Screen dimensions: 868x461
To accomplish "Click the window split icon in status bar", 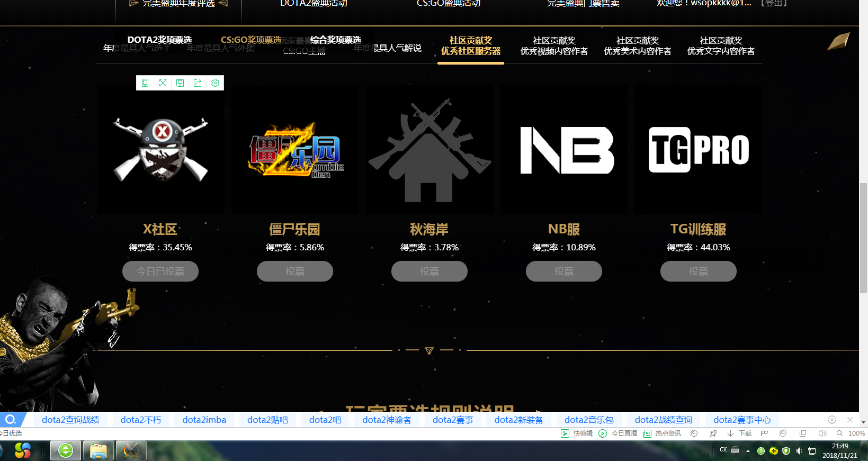I will pyautogui.click(x=803, y=433).
